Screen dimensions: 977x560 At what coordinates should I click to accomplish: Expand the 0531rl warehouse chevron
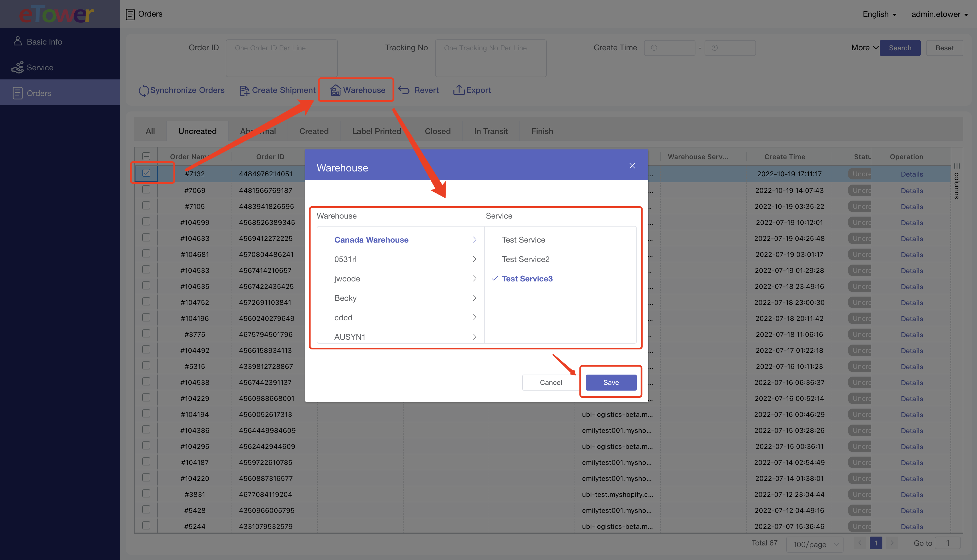pyautogui.click(x=474, y=259)
